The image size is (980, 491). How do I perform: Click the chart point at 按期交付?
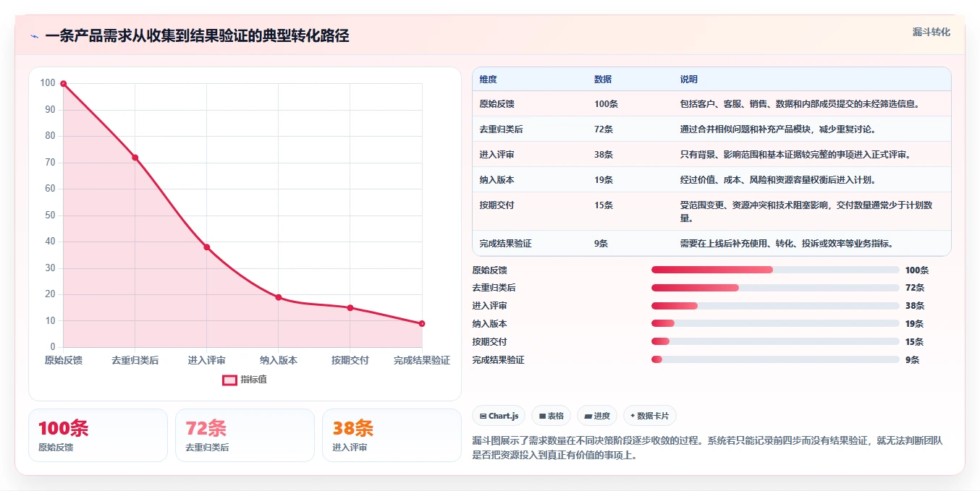[350, 308]
